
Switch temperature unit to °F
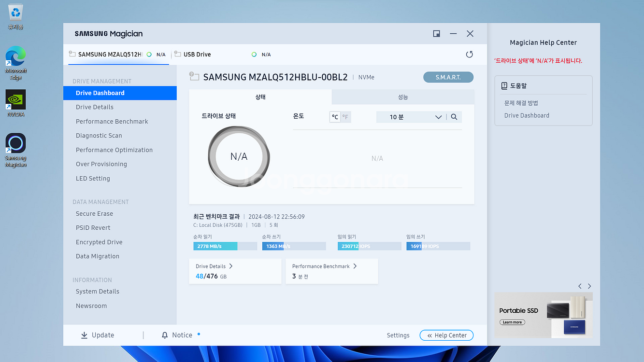point(345,117)
